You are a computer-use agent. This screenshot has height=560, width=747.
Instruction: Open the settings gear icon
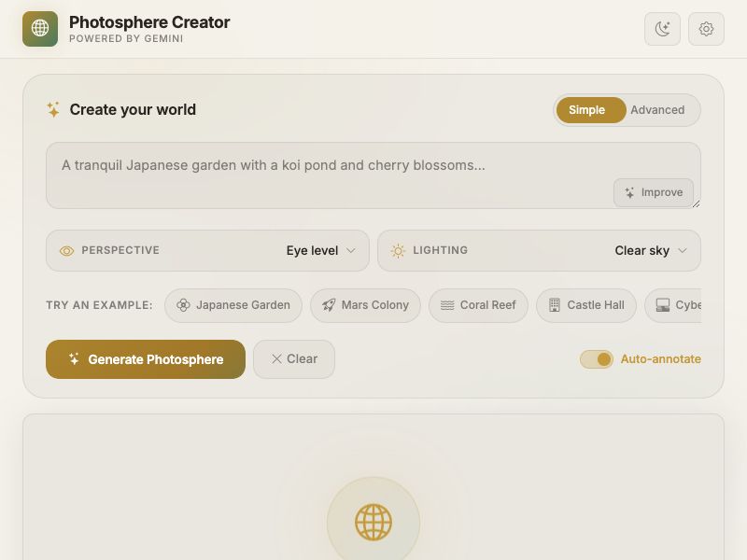(x=706, y=29)
